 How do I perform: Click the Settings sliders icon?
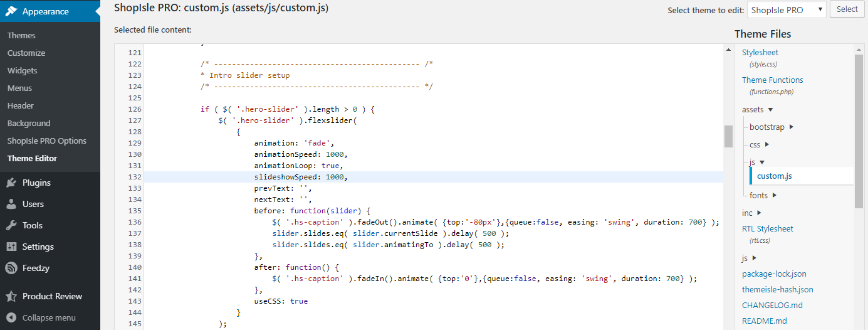11,247
